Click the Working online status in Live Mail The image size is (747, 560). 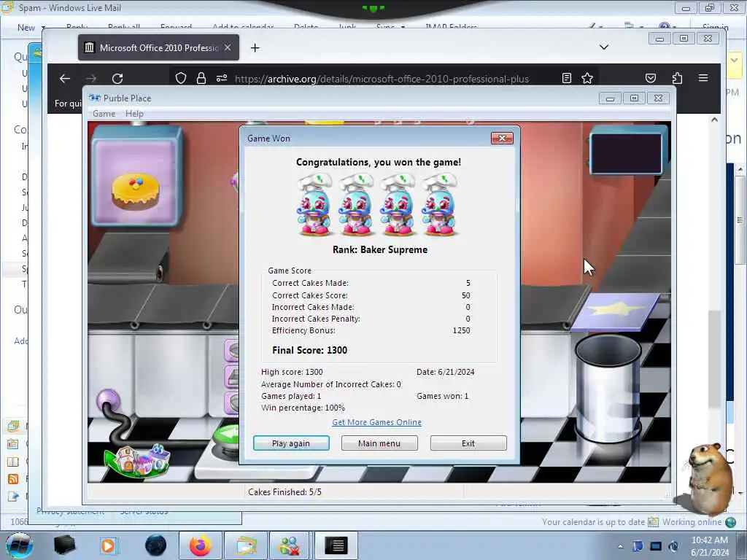point(692,522)
